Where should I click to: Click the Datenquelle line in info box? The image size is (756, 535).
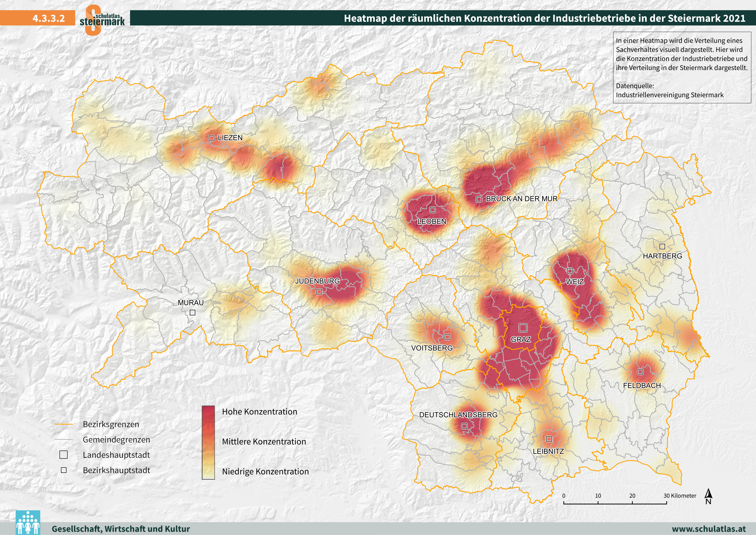(x=635, y=86)
